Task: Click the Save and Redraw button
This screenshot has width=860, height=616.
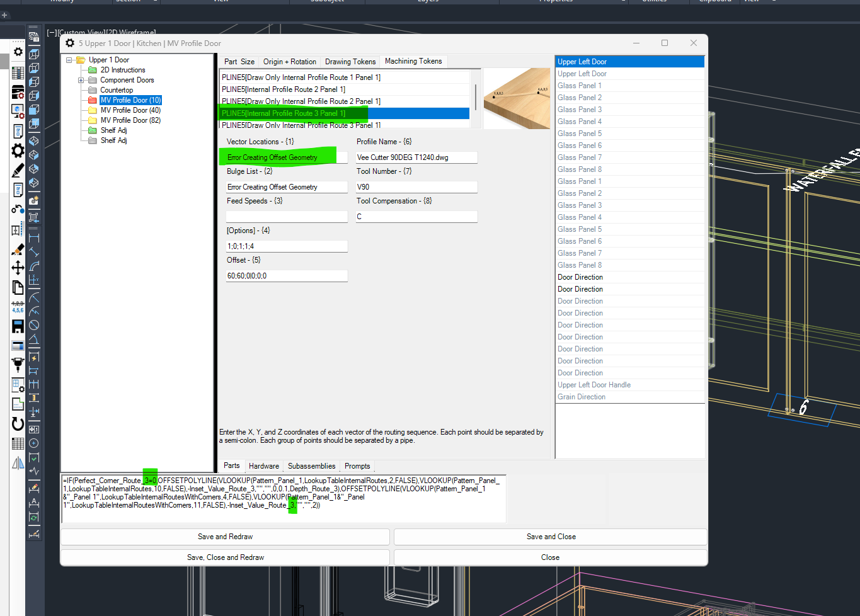Action: point(225,537)
